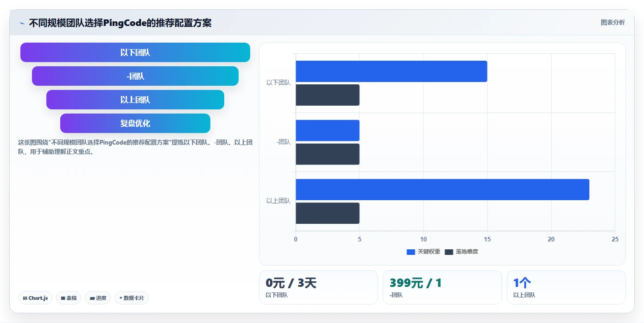This screenshot has width=644, height=323.
Task: Click the blue icon beside the chart title
Action: [22, 23]
